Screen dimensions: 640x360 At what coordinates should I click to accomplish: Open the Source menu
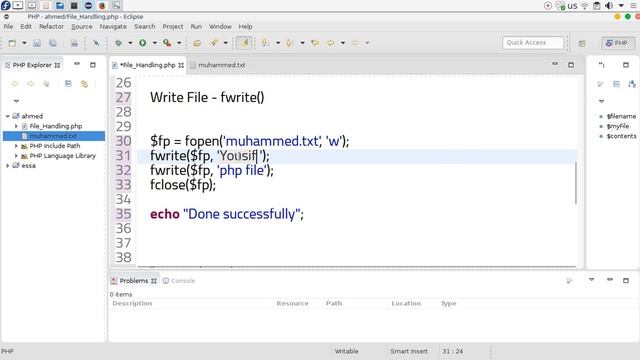(82, 27)
